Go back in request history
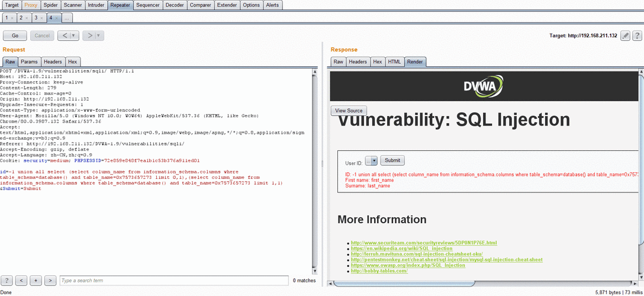Screen dimensions: 644x296 click(x=65, y=36)
